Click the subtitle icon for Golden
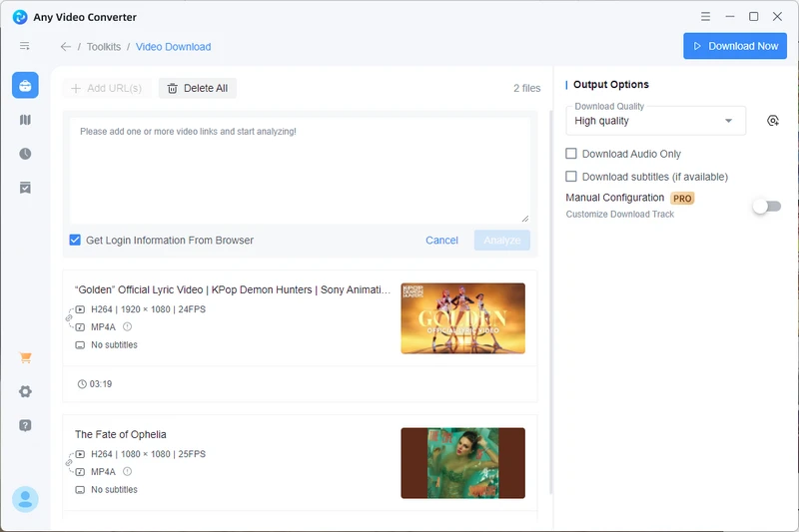Screen dimensions: 799x532 pyautogui.click(x=80, y=345)
